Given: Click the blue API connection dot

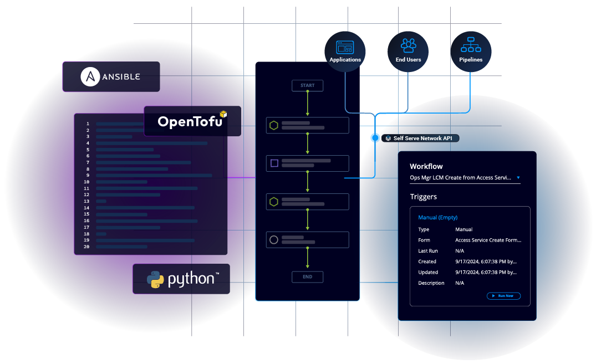Looking at the screenshot, I should coord(375,138).
